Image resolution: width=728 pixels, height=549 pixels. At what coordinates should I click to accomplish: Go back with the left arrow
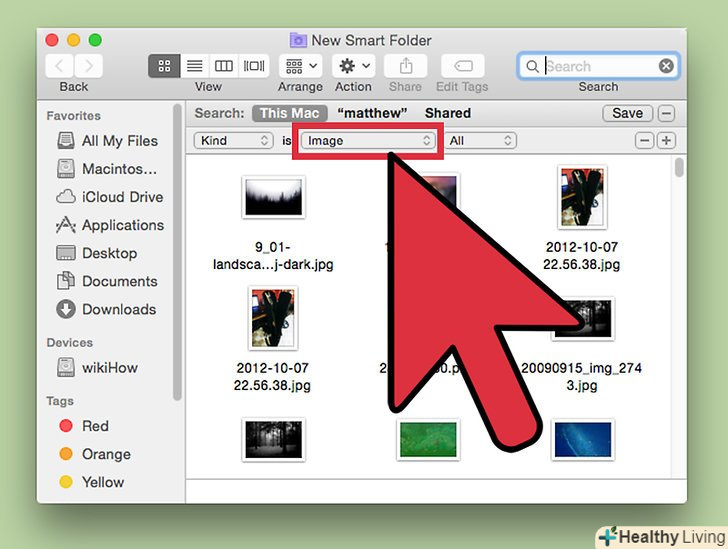[x=59, y=66]
